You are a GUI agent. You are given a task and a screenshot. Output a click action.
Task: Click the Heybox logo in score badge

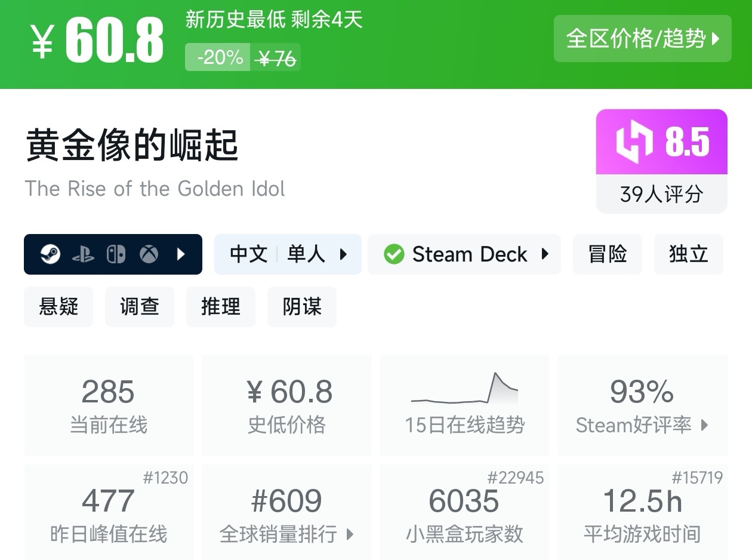pos(634,143)
